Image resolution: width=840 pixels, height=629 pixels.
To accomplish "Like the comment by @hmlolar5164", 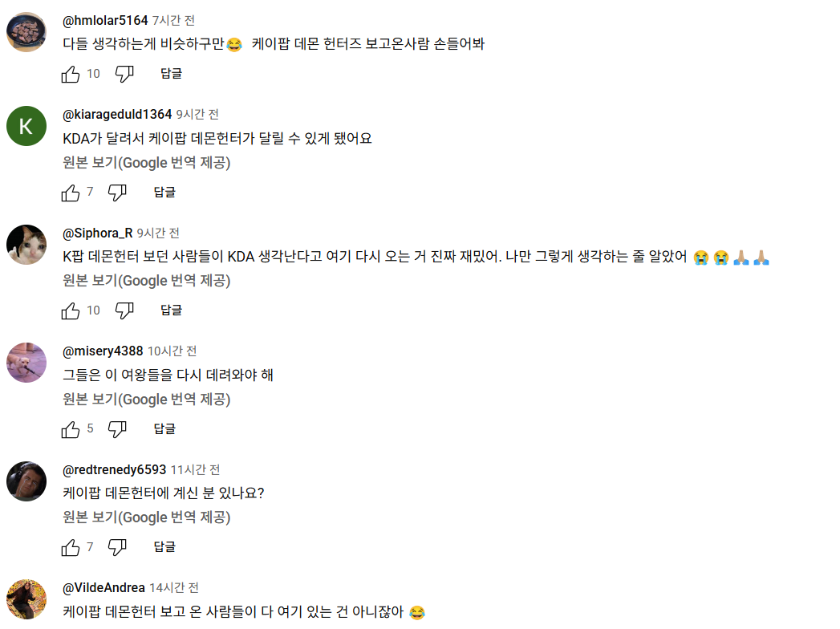I will click(71, 74).
